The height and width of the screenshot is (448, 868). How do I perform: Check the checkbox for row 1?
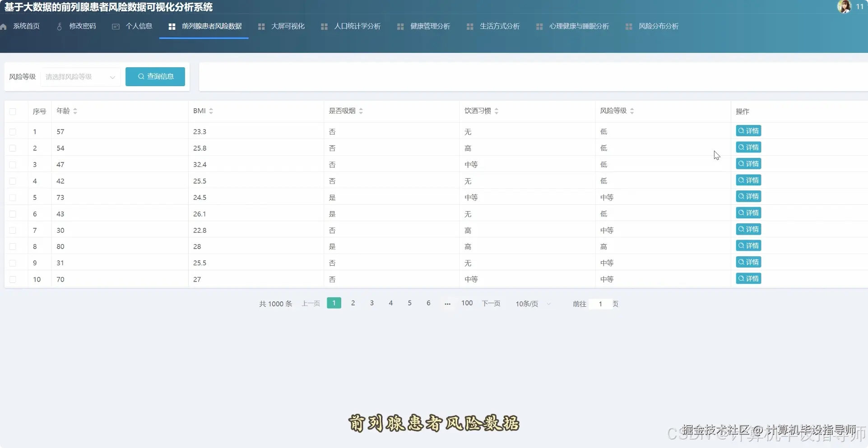pyautogui.click(x=13, y=131)
